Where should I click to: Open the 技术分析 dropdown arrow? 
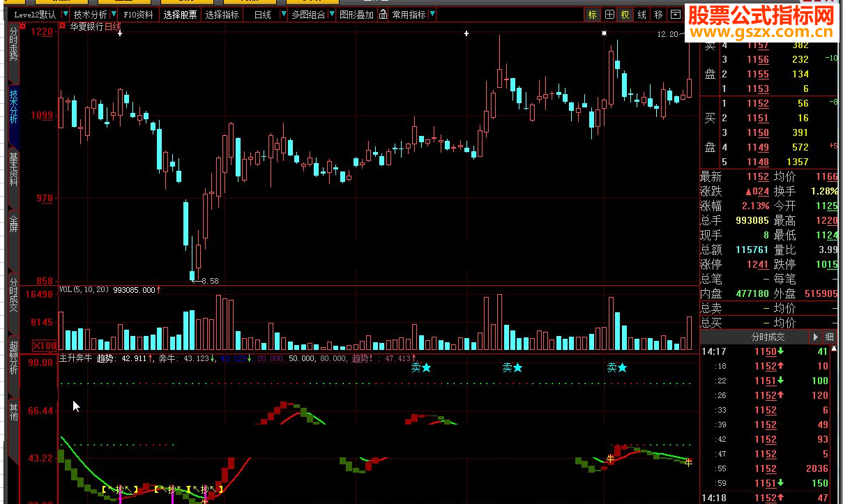tap(114, 15)
